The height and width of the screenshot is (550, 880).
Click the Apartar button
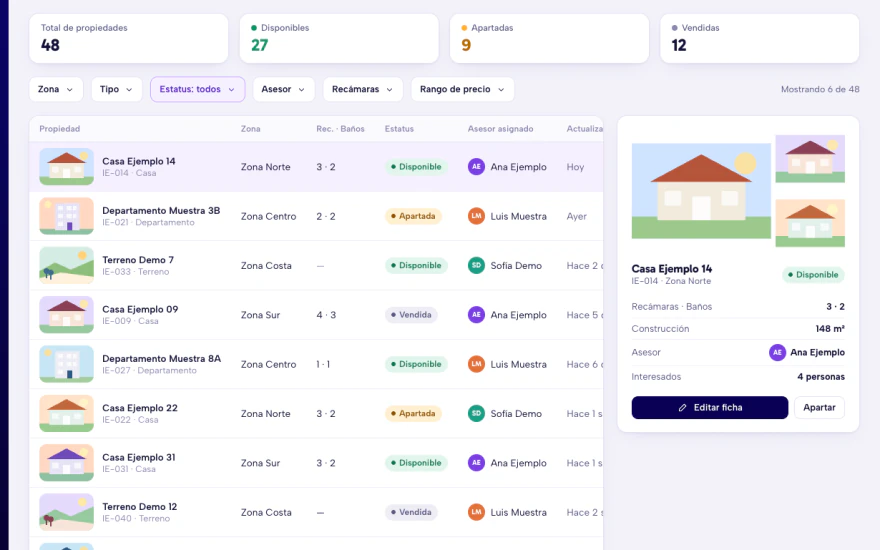click(x=819, y=407)
